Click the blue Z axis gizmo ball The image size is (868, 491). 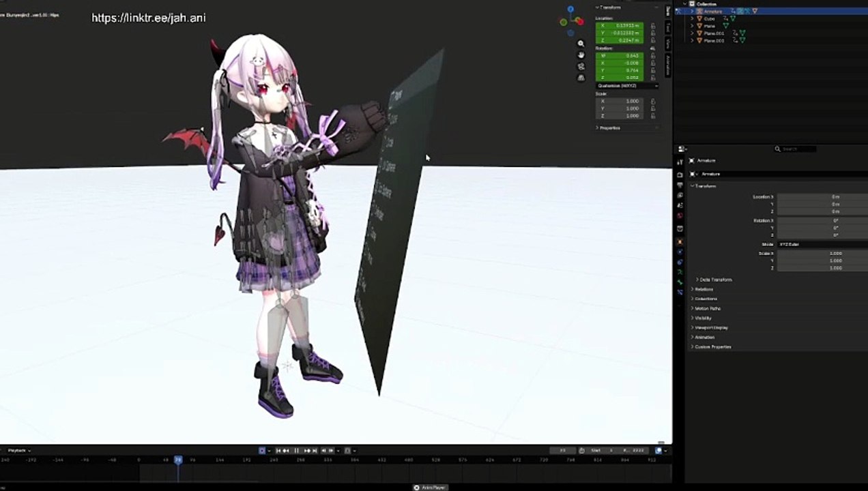point(571,10)
